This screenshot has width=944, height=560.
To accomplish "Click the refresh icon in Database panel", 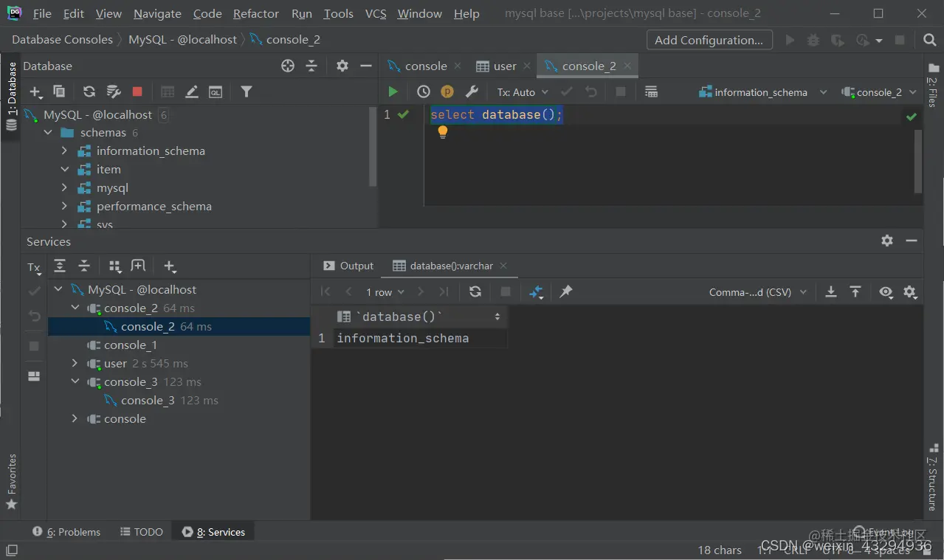I will [89, 91].
